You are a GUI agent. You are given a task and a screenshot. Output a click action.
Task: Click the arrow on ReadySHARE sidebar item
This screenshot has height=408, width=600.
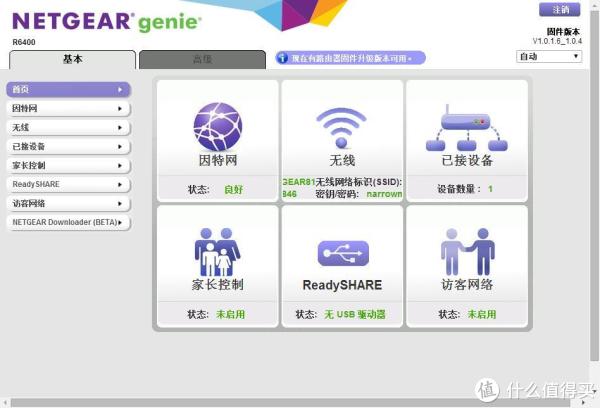(x=120, y=184)
